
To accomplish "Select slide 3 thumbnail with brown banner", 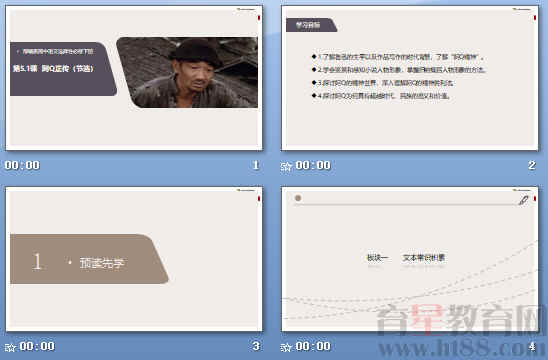I will point(134,259).
